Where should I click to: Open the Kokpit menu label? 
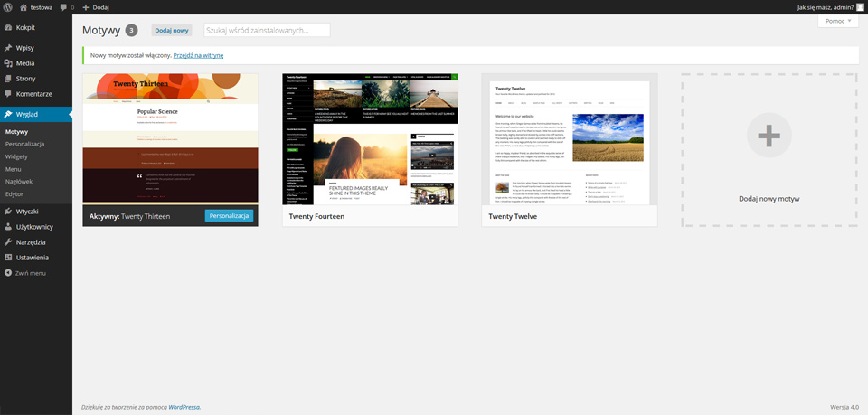(25, 27)
